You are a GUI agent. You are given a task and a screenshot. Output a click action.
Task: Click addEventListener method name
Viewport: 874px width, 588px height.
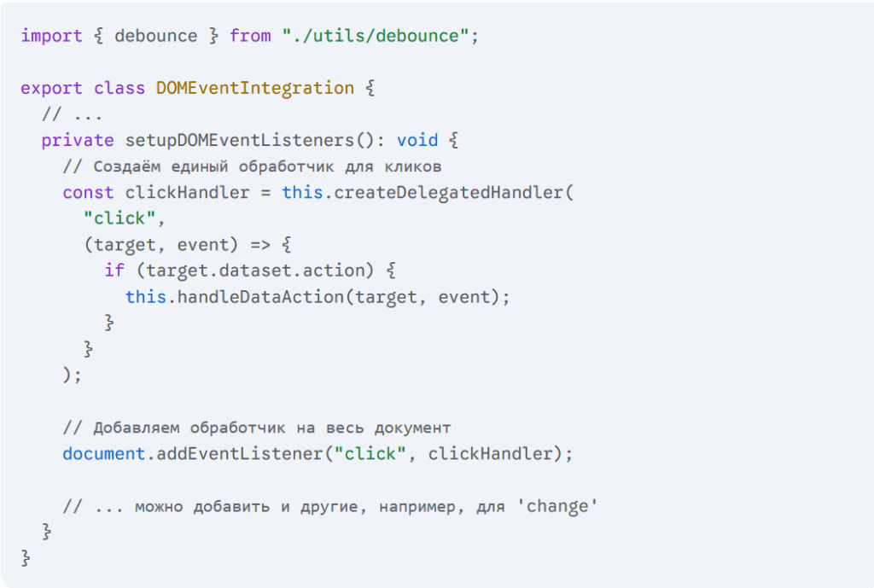coord(240,454)
